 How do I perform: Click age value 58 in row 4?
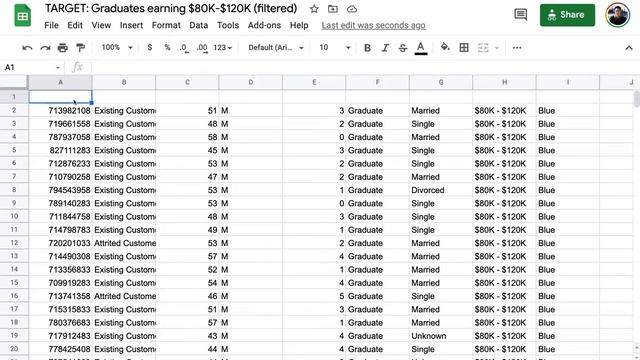pyautogui.click(x=187, y=137)
